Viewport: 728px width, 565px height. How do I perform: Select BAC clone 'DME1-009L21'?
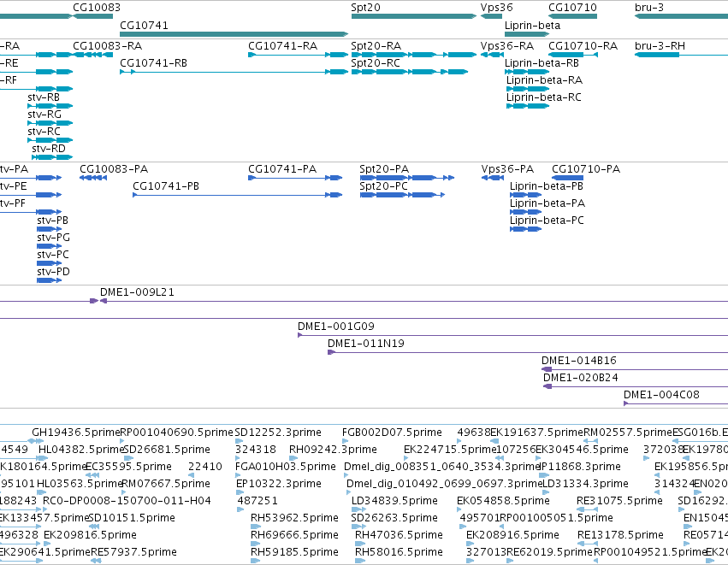pos(137,292)
